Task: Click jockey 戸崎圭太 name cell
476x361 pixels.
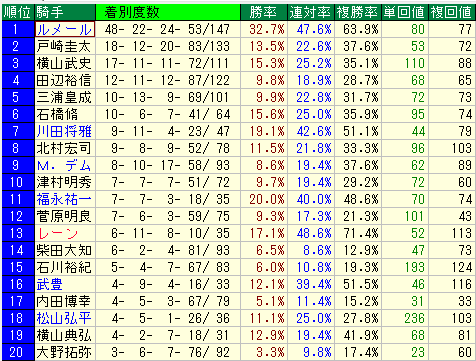Action: pyautogui.click(x=65, y=46)
